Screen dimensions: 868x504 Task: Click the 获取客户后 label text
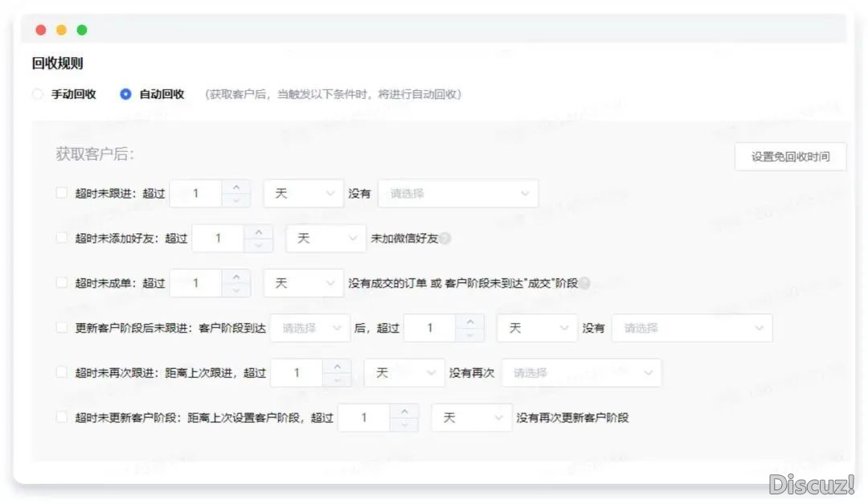click(95, 154)
